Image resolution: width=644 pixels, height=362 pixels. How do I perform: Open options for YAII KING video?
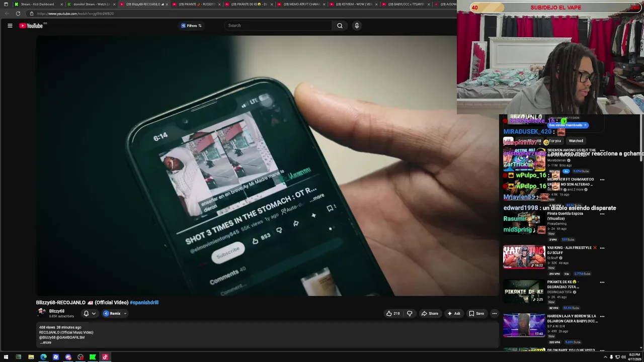pos(602,248)
